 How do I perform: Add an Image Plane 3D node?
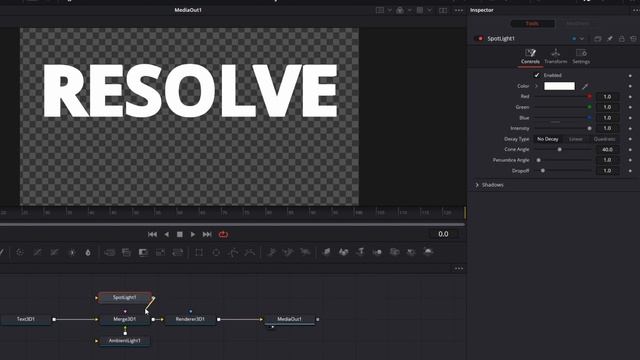[x=326, y=252]
